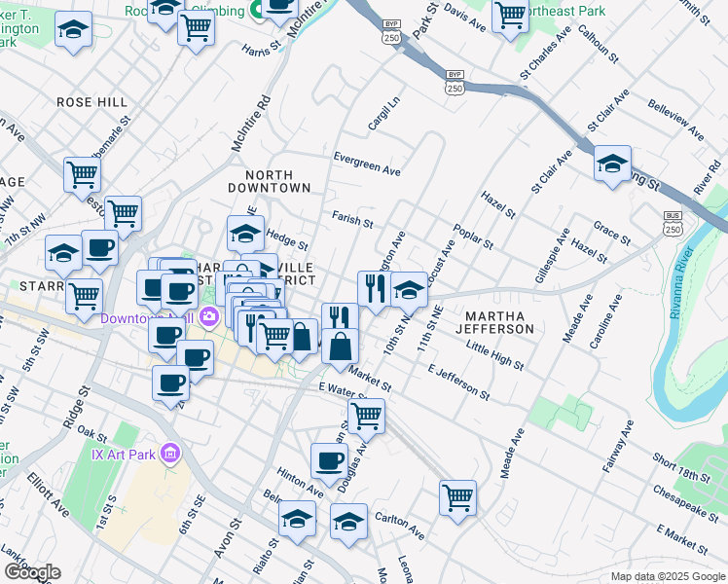Open the restaurant marker near Lexington Ave
728x584 pixels.
click(375, 289)
